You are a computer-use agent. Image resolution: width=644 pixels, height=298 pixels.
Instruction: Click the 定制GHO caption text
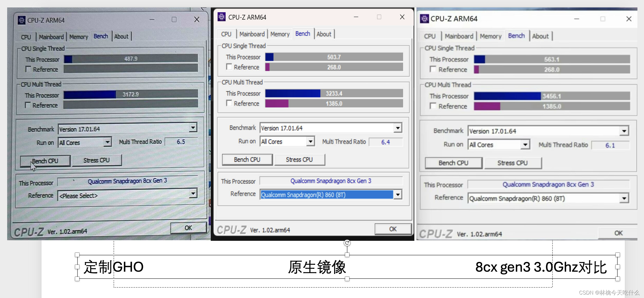click(x=114, y=267)
